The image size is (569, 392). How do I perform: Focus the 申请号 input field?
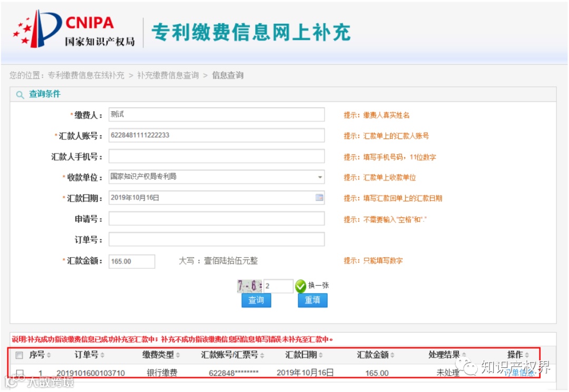click(x=217, y=219)
